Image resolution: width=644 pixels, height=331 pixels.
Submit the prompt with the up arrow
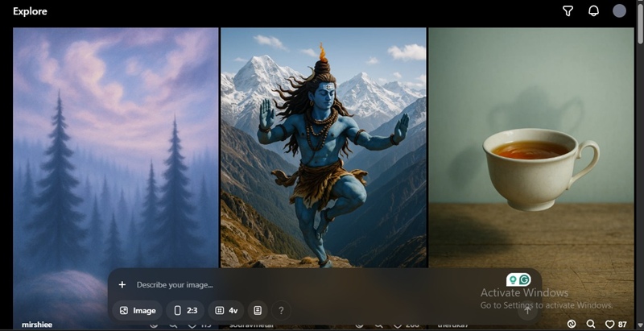pyautogui.click(x=527, y=309)
